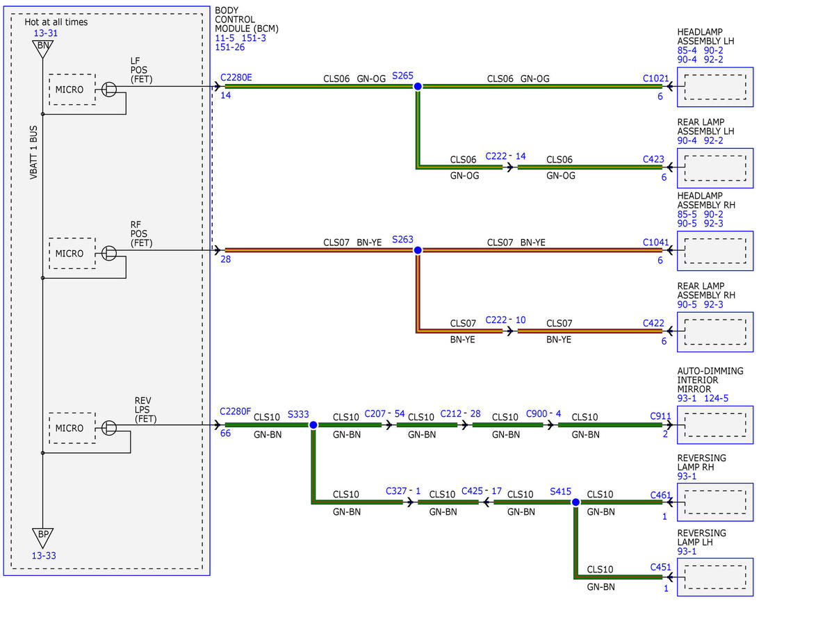Viewport: 834px width, 644px height.
Task: Open inline connector C327 - 1
Action: (x=403, y=491)
